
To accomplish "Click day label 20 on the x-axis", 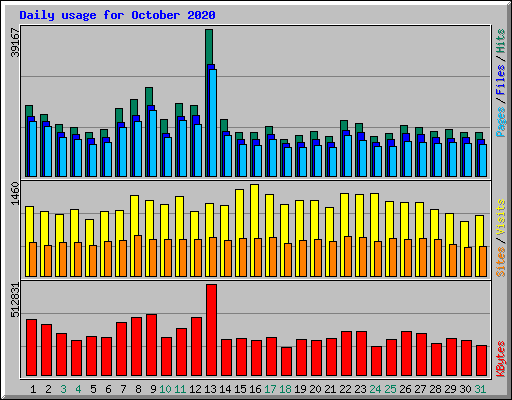I will pyautogui.click(x=315, y=389).
